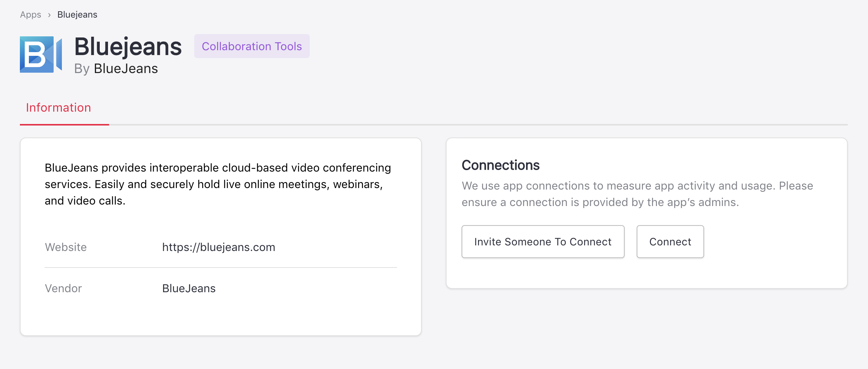This screenshot has width=868, height=369.
Task: Click the breadcrumb chevron separator
Action: 49,15
